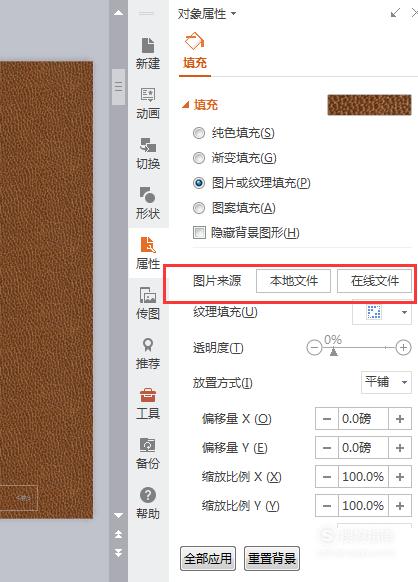
Task: Click the 偏移量 X 0.0磅 field
Action: click(x=363, y=419)
